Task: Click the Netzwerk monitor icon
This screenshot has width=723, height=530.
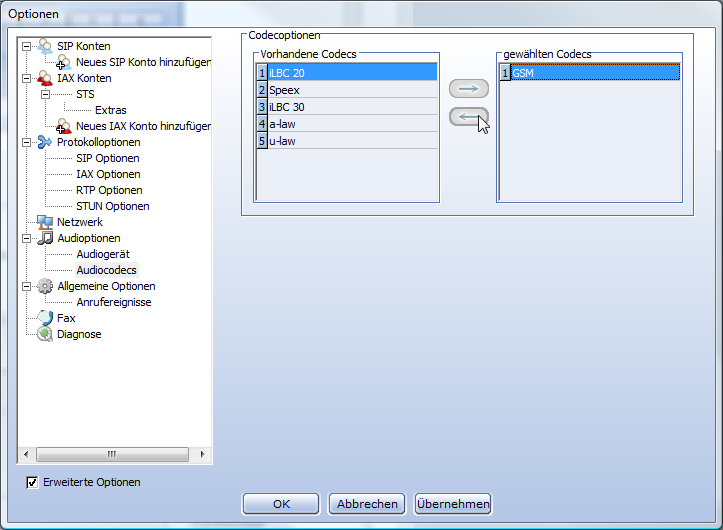Action: 45,222
